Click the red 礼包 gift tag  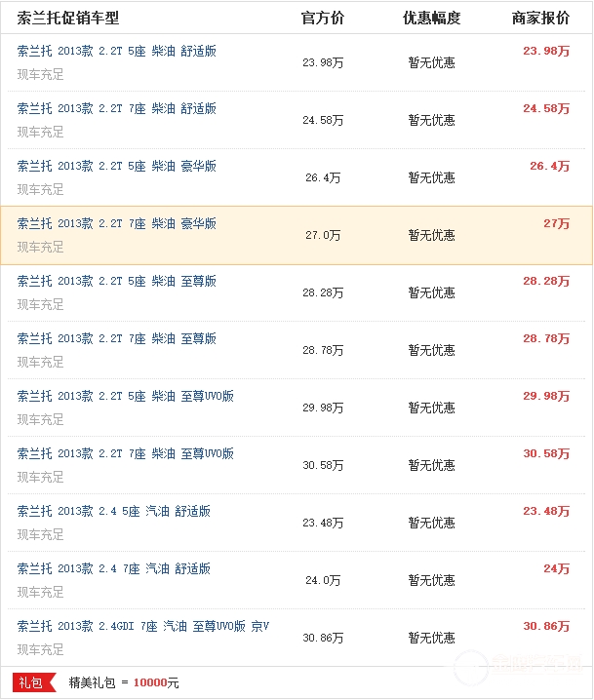[x=30, y=683]
